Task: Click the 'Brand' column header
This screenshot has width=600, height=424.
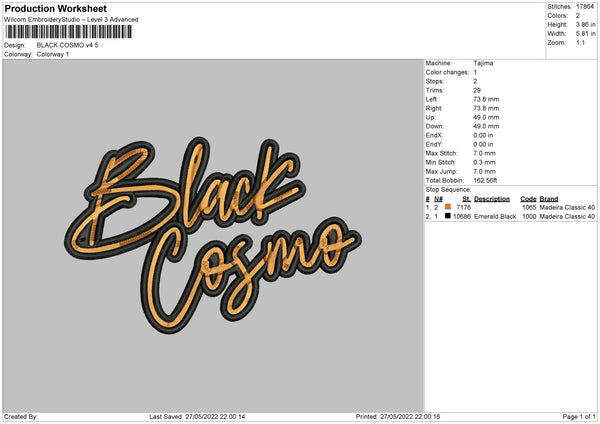Action: 549,199
